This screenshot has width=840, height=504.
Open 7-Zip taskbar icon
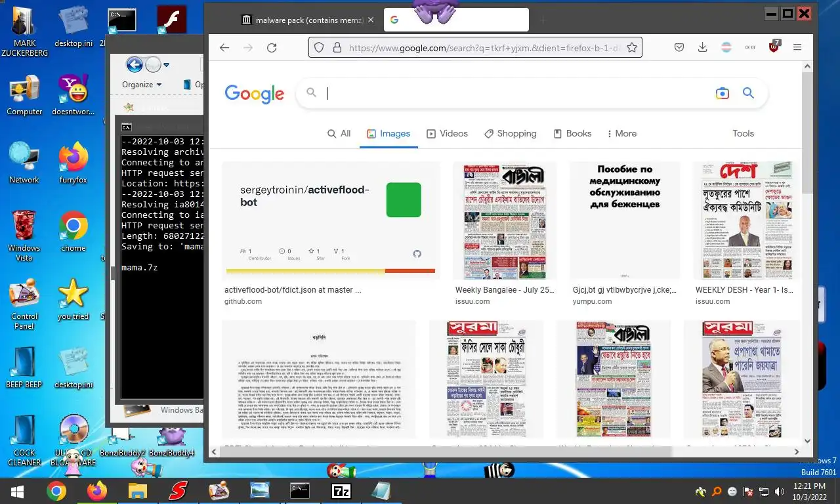pos(341,491)
